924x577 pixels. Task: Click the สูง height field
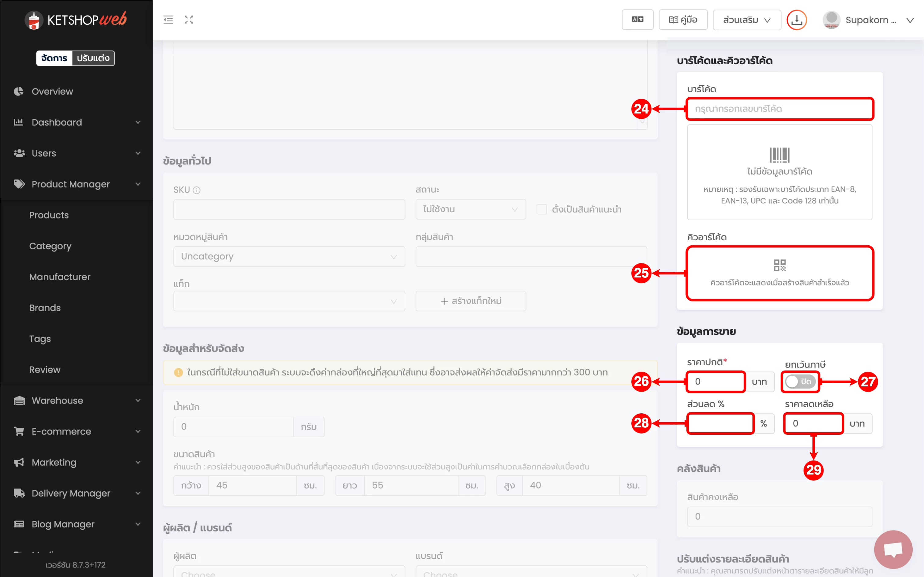(571, 486)
